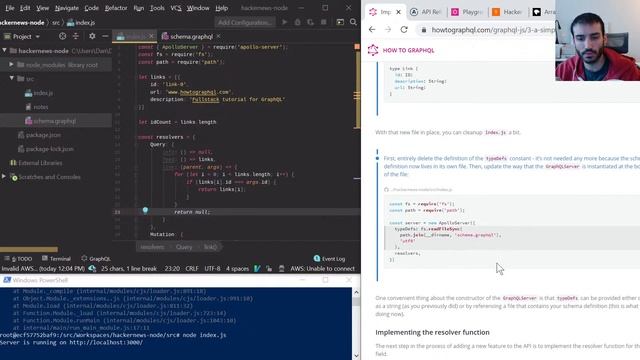Screen dimensions: 640x360
Task: Open the Terminal tool window
Action: (x=56, y=259)
